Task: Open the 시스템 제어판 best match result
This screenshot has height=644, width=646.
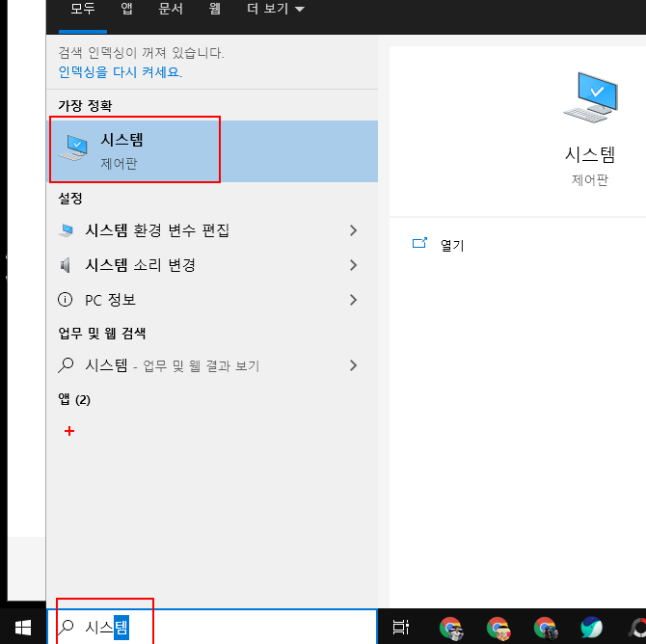Action: tap(212, 151)
